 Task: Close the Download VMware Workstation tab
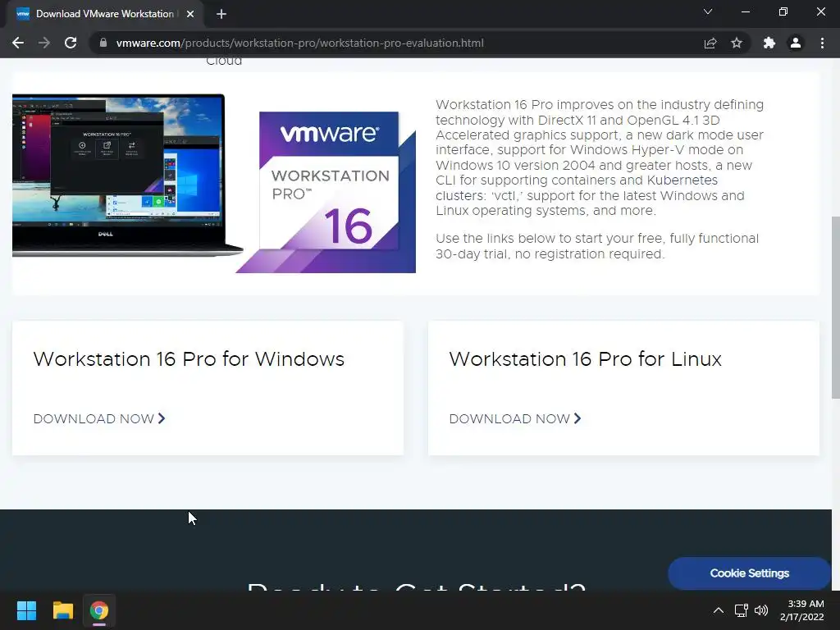(x=190, y=14)
